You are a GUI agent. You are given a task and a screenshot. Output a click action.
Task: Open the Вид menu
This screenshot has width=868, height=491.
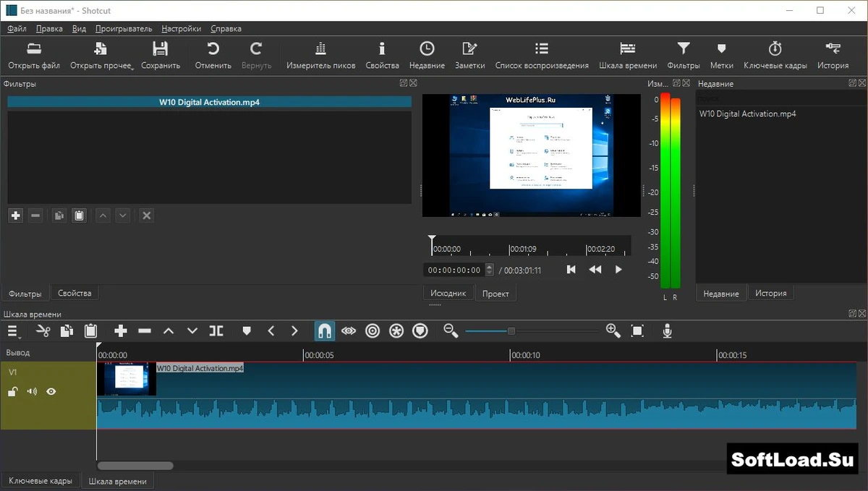pos(80,29)
